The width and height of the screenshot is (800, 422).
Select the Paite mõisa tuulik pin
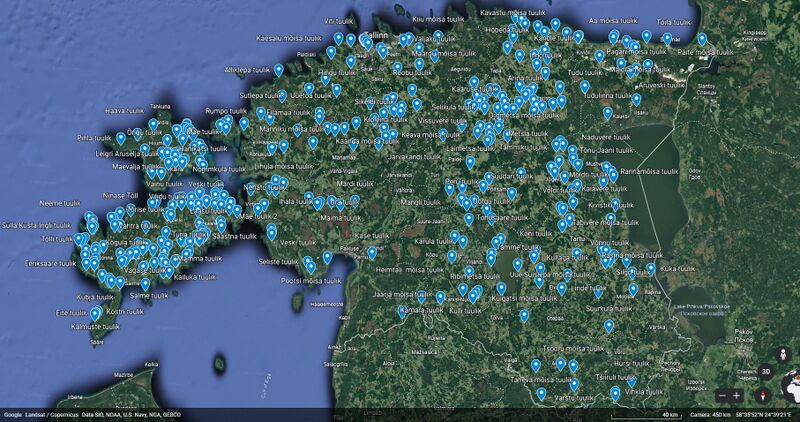[x=702, y=40]
